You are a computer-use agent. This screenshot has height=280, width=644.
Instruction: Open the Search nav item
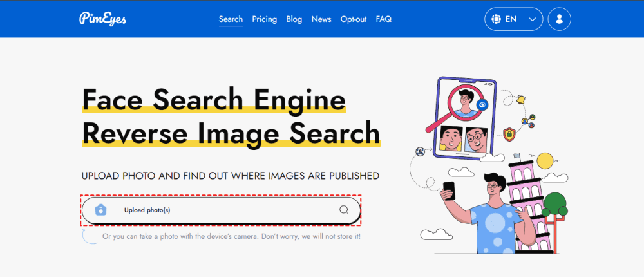coord(231,19)
